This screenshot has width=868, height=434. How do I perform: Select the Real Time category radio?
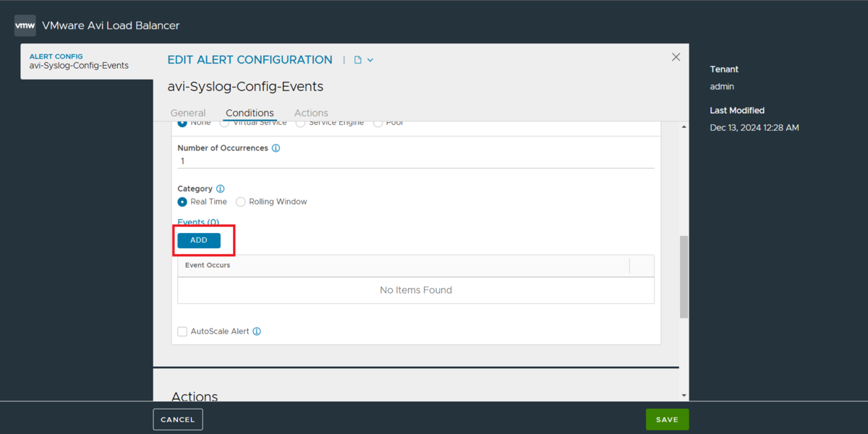[x=182, y=202]
